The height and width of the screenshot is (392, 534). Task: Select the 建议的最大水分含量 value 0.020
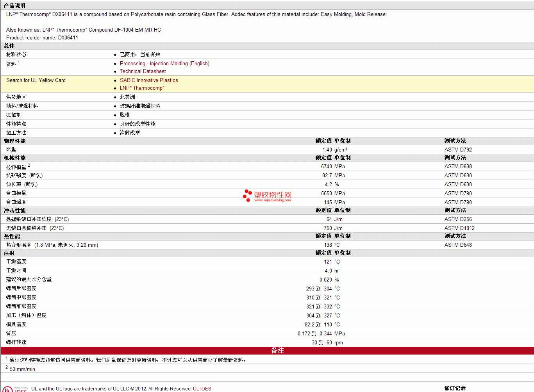[x=326, y=280]
